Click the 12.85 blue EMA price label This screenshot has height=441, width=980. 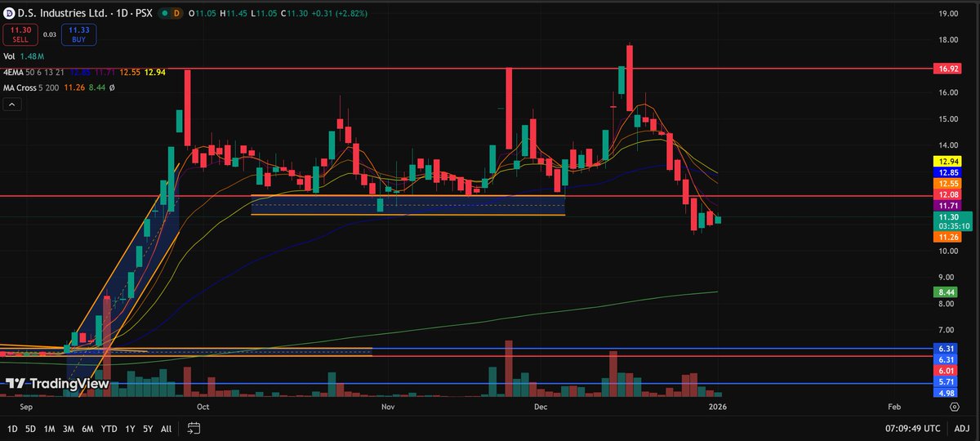point(948,173)
